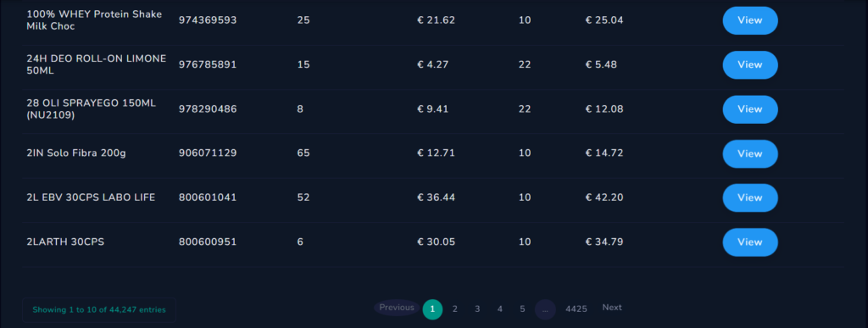Screen dimensions: 868x328
Task: Click the pagination ellipsis button
Action: point(545,309)
